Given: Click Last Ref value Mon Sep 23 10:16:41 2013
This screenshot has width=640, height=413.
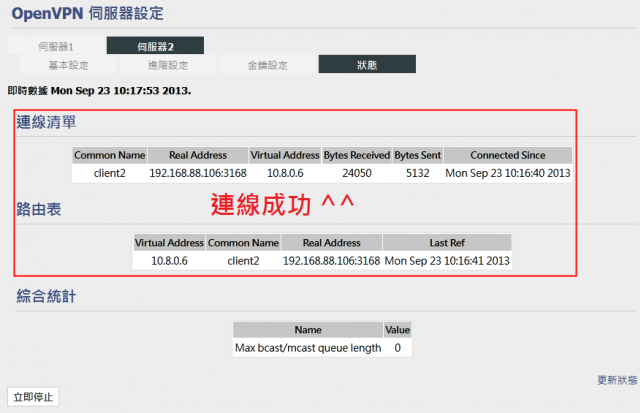Looking at the screenshot, I should click(x=447, y=261).
